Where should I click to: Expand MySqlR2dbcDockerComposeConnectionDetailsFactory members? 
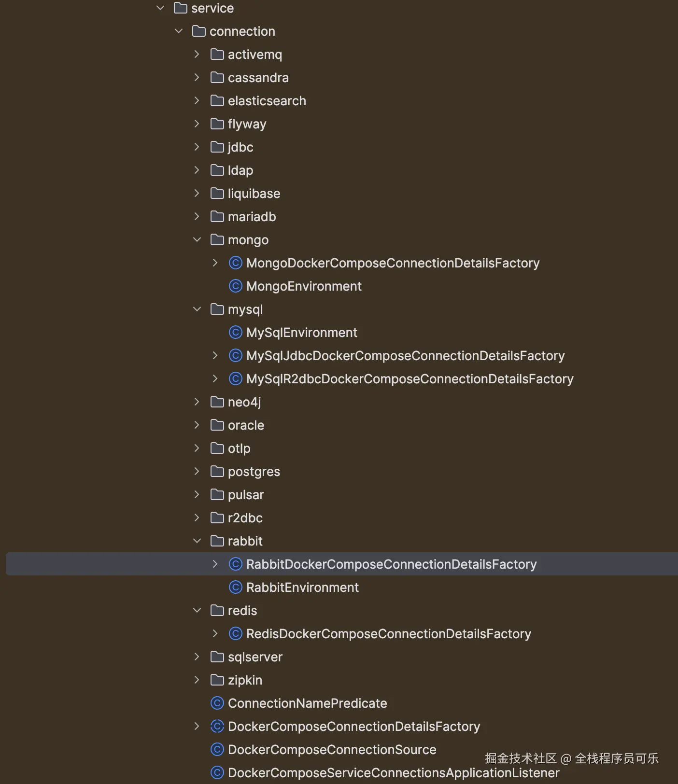215,379
